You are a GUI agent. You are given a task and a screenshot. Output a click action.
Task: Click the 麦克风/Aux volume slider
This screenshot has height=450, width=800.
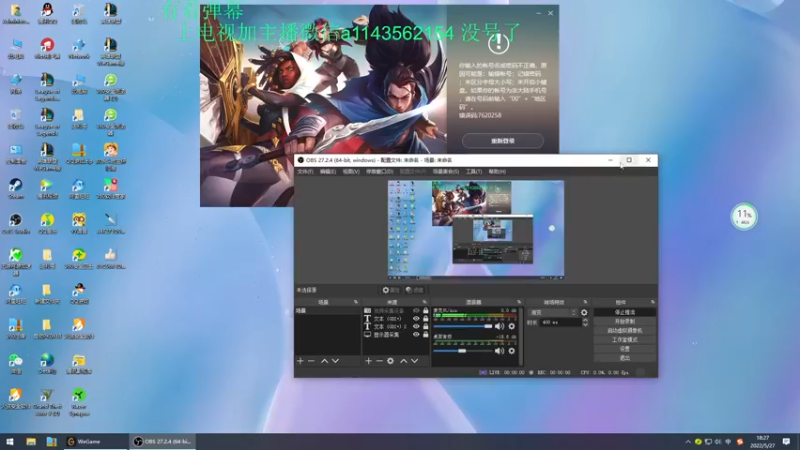pyautogui.click(x=463, y=326)
